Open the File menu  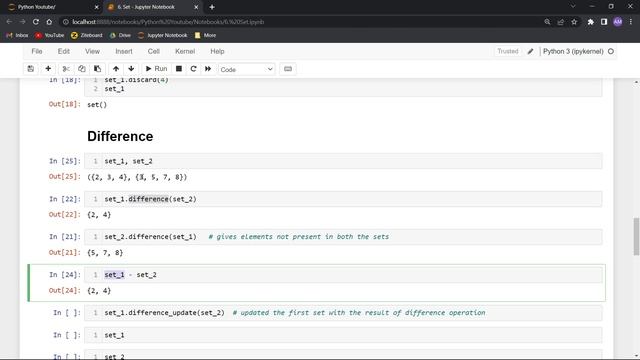tap(37, 51)
